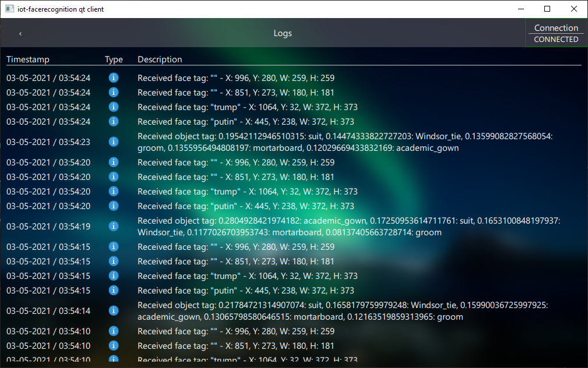Click info icon for X: 996 log at 03:54:15
This screenshot has height=368, width=588.
point(114,247)
